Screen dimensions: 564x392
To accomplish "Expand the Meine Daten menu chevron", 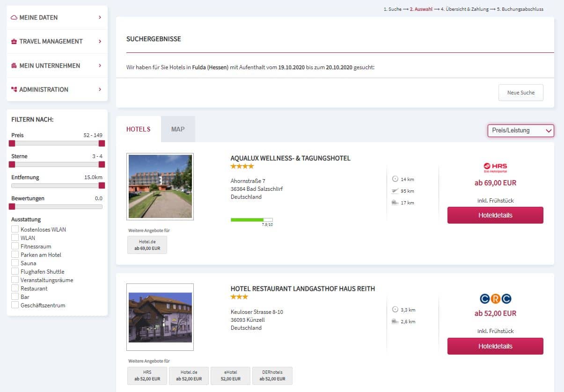I will tap(100, 18).
